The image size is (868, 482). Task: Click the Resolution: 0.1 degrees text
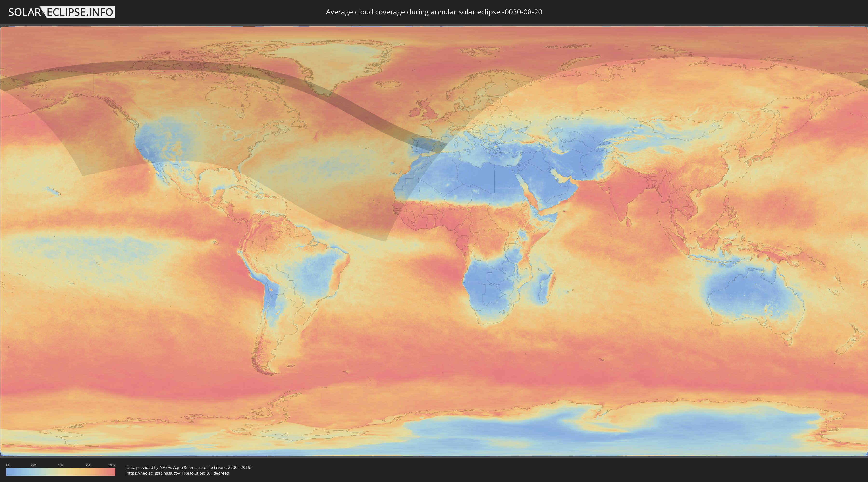point(206,473)
